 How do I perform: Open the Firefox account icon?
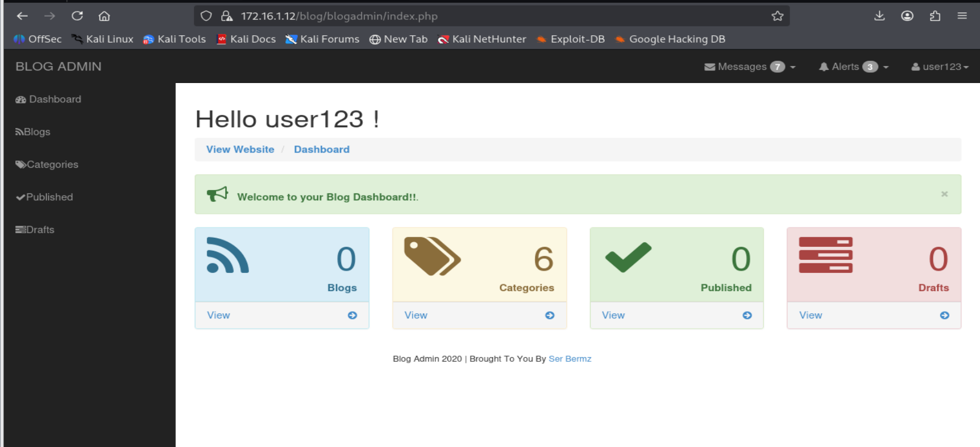[907, 16]
